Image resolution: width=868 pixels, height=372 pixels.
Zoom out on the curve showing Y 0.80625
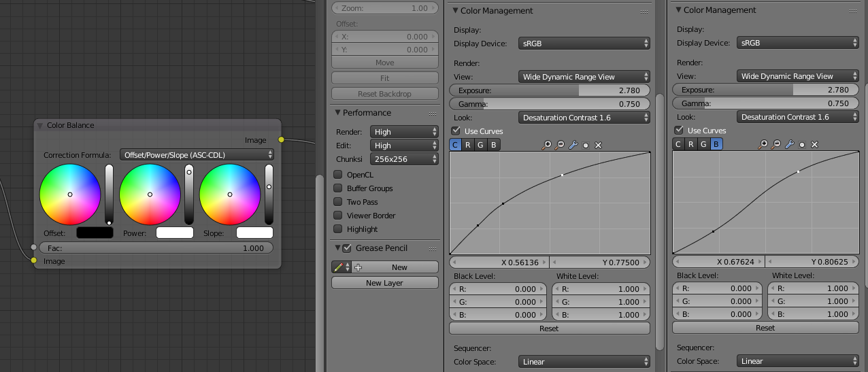coord(776,144)
